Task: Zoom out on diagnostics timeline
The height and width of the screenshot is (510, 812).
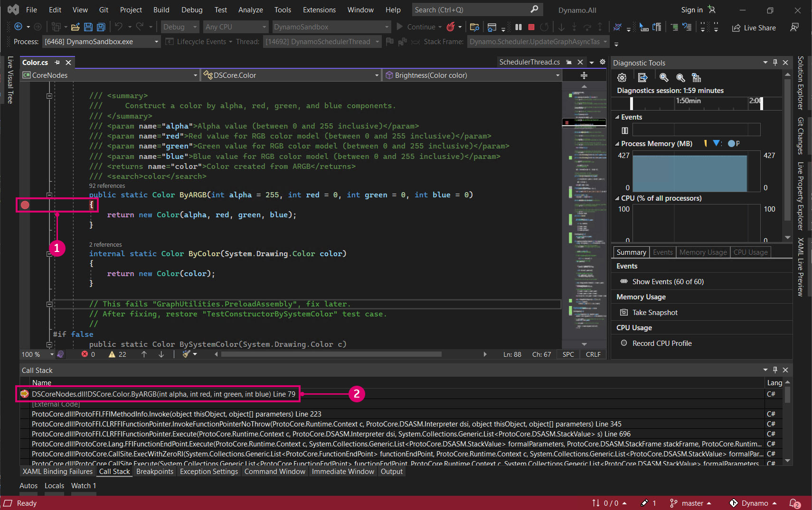Action: pyautogui.click(x=680, y=78)
